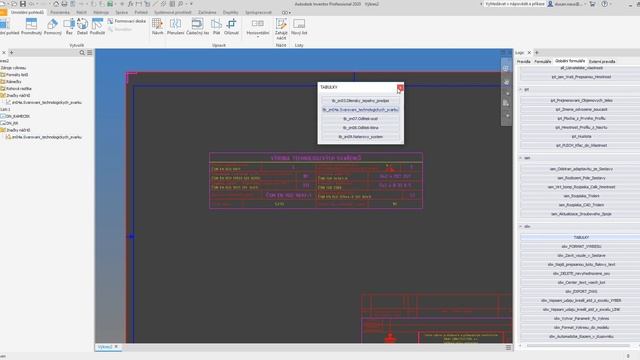Image resolution: width=640 pixels, height=360 pixels.
Task: Switch to Formuláře tab in iLogic panel
Action: coord(542,62)
